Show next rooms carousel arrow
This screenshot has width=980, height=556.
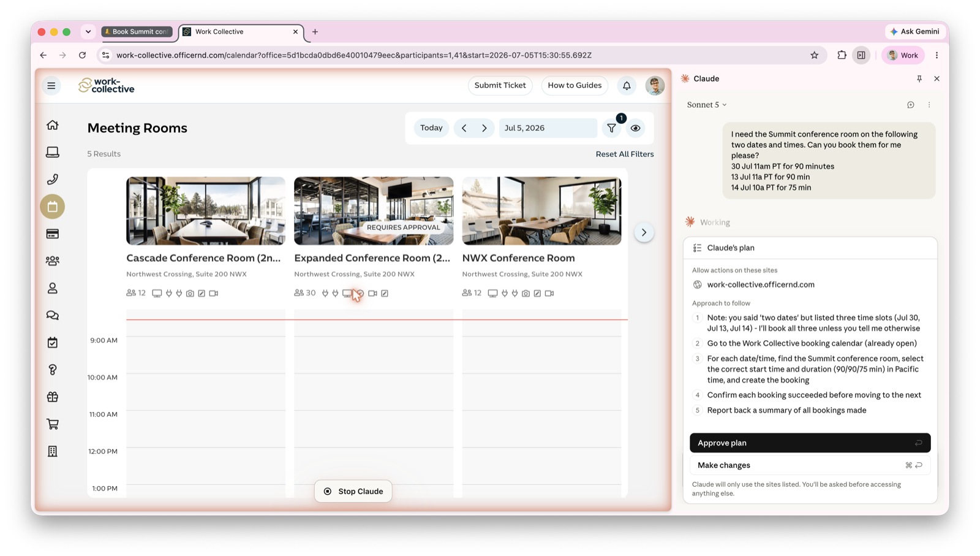click(x=644, y=232)
